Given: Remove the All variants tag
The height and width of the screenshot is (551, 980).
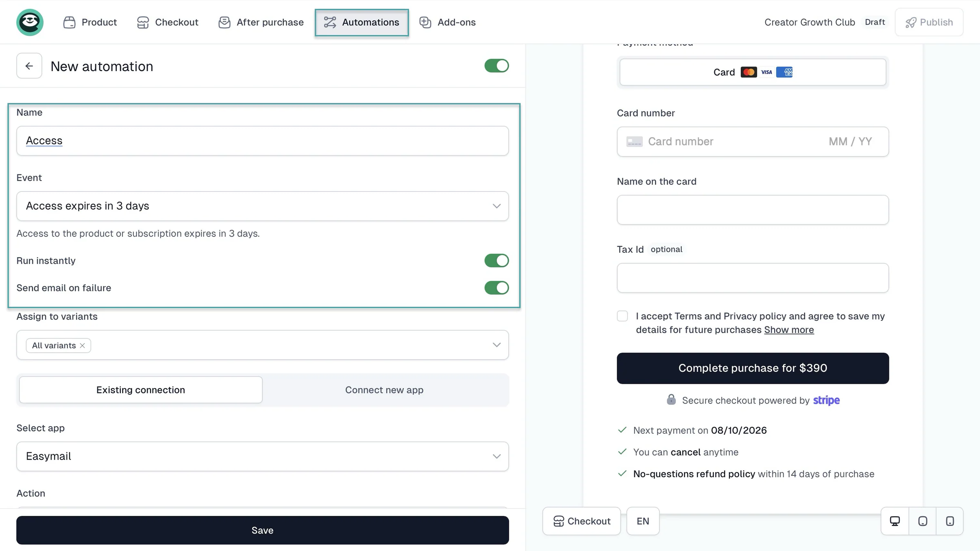Looking at the screenshot, I should pos(82,346).
